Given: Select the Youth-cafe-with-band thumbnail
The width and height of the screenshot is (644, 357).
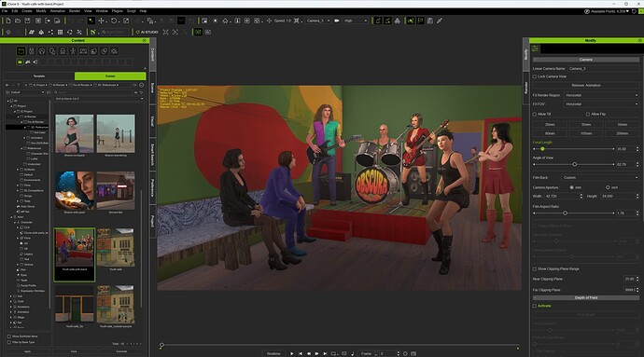Looking at the screenshot, I should (75, 254).
